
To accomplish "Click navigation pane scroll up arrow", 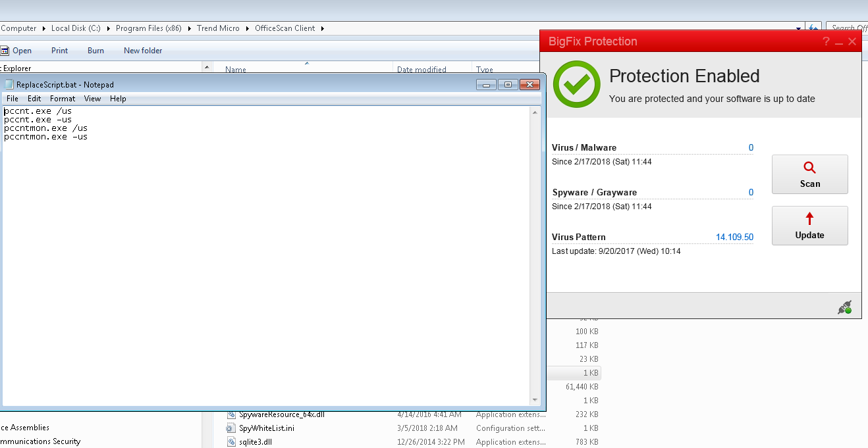I will (207, 68).
